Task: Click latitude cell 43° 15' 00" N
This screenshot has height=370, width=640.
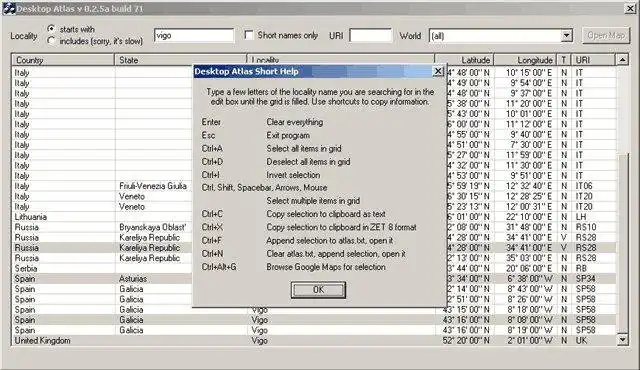Action: point(466,310)
